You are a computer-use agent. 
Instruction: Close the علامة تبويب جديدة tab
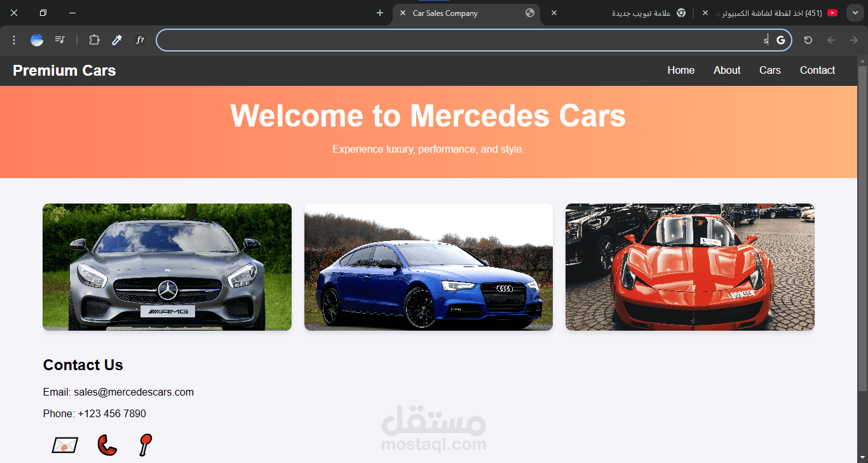coord(554,13)
